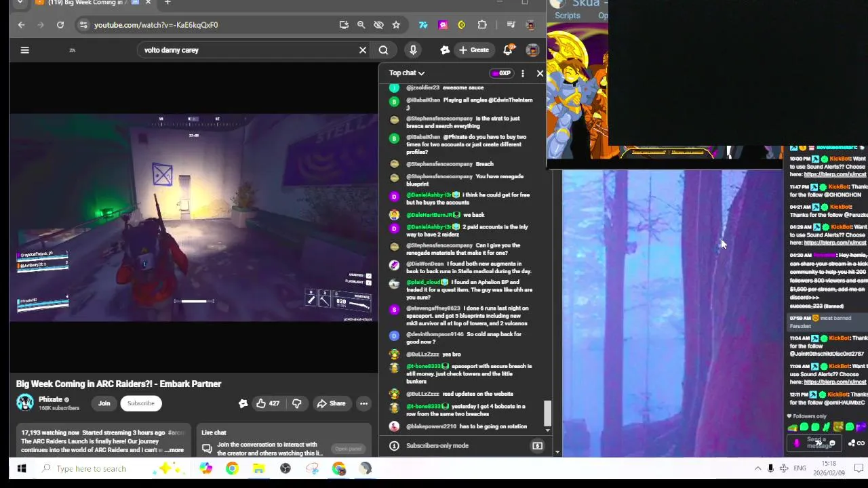Open the purple extension icon in the toolbar
The image size is (868, 488).
pyautogui.click(x=443, y=25)
